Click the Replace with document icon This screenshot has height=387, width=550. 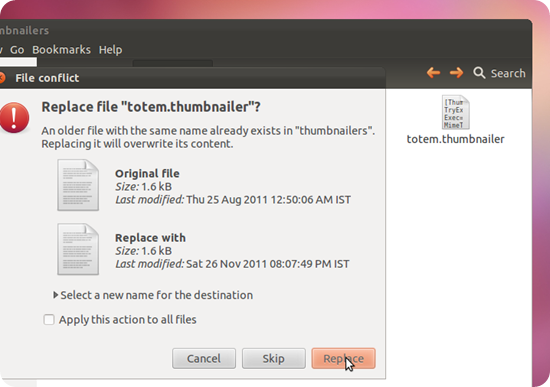(x=78, y=249)
